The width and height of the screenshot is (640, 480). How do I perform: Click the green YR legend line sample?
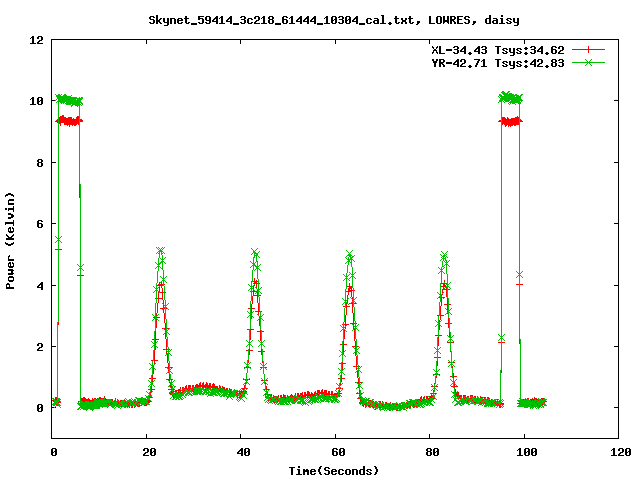pyautogui.click(x=588, y=62)
